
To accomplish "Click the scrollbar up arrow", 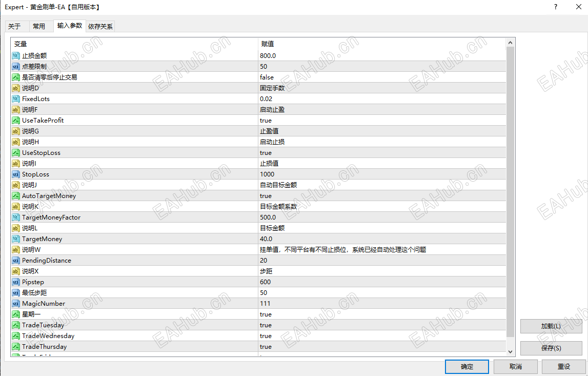I will point(511,43).
